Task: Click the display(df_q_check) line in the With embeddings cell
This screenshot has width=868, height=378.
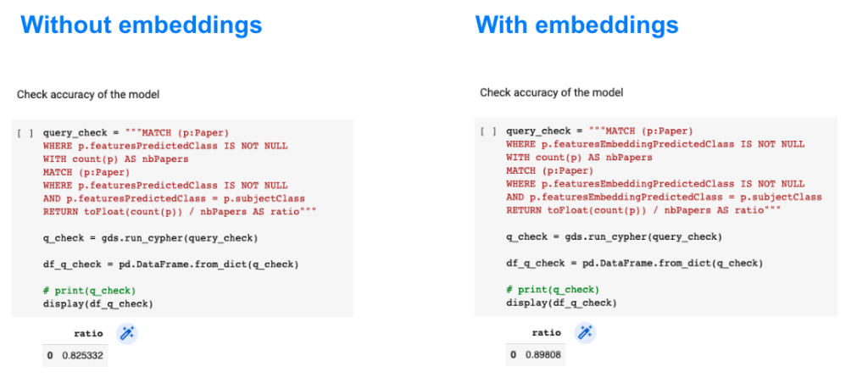Action: (x=561, y=303)
